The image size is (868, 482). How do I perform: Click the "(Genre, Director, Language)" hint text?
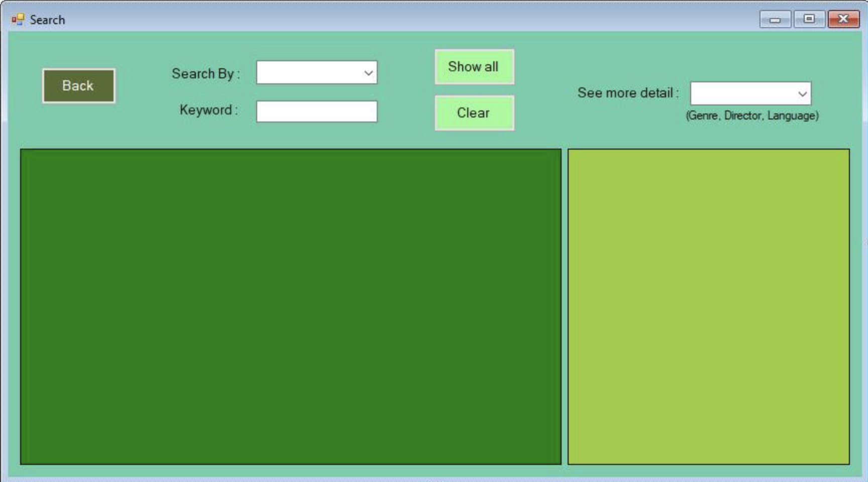coord(752,116)
